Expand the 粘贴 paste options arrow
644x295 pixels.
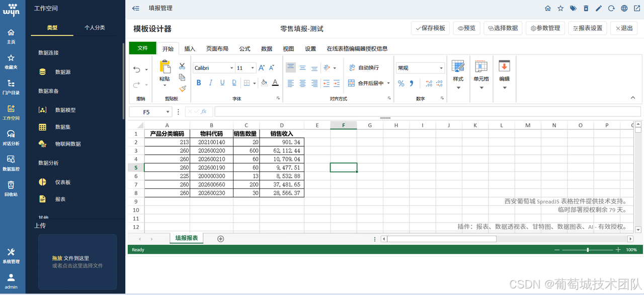click(x=165, y=85)
